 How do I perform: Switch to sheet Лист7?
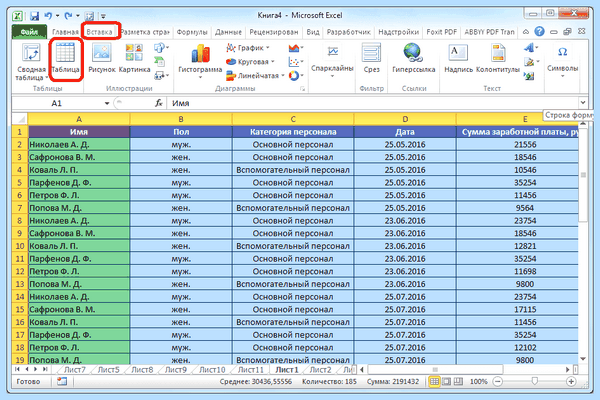[75, 370]
